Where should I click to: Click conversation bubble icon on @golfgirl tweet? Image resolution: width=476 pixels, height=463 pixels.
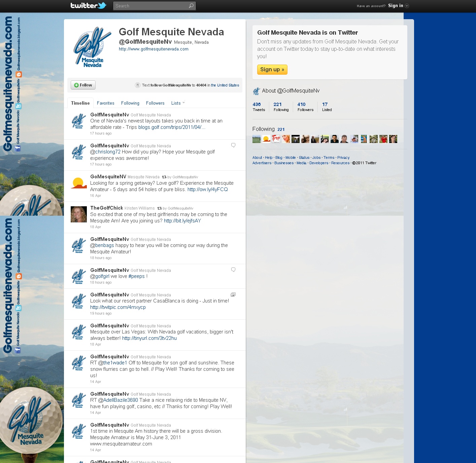point(233,270)
